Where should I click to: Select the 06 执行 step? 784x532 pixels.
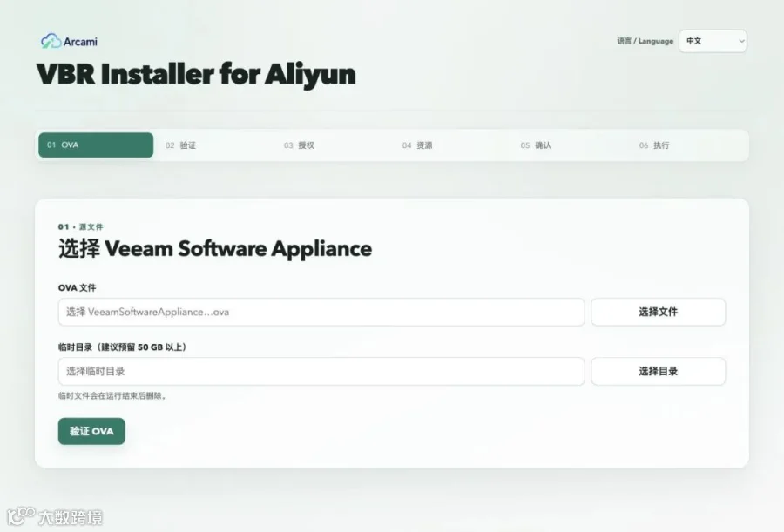click(654, 145)
